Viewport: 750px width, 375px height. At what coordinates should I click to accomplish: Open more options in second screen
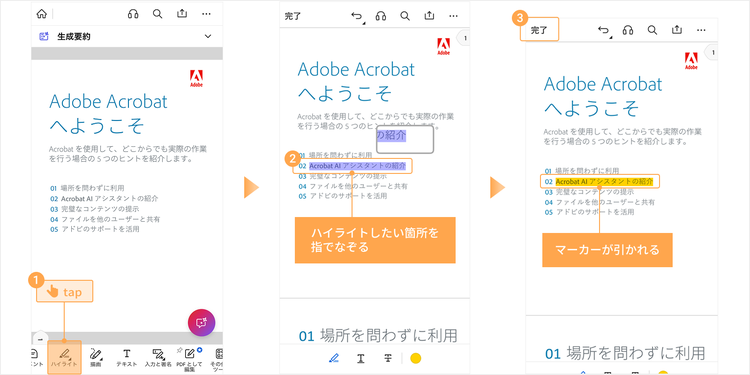[453, 16]
